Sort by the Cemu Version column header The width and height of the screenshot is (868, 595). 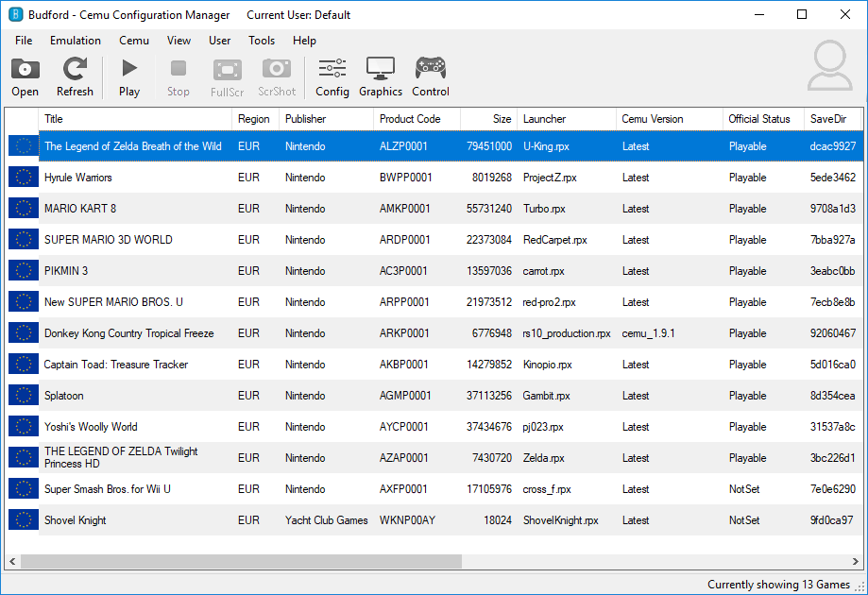pyautogui.click(x=670, y=118)
